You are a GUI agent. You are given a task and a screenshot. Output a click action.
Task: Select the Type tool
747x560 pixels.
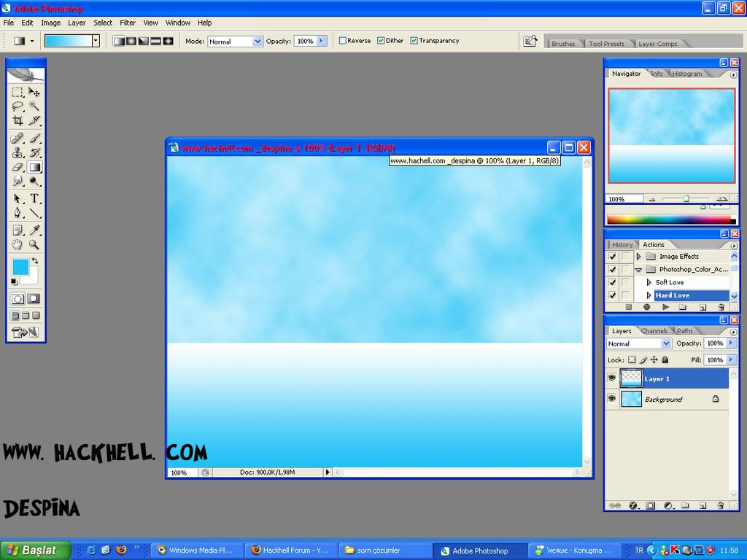(x=34, y=198)
